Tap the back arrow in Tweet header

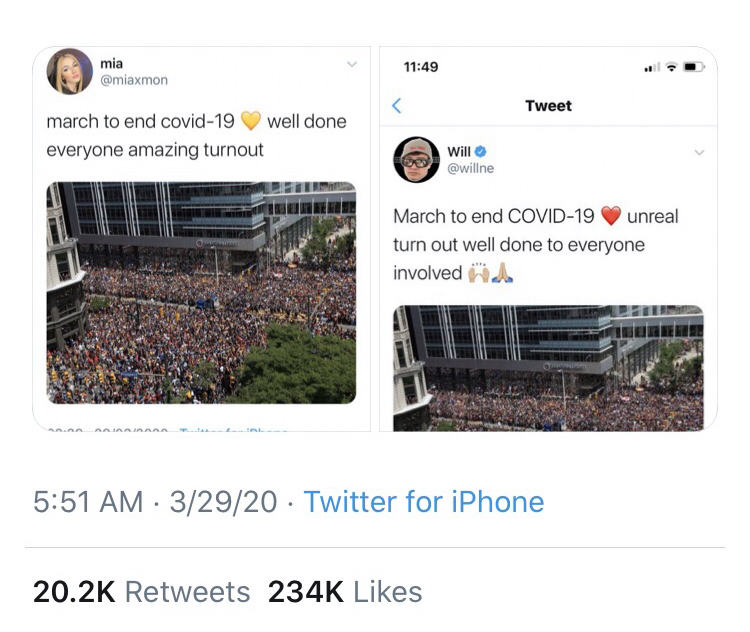(x=397, y=106)
